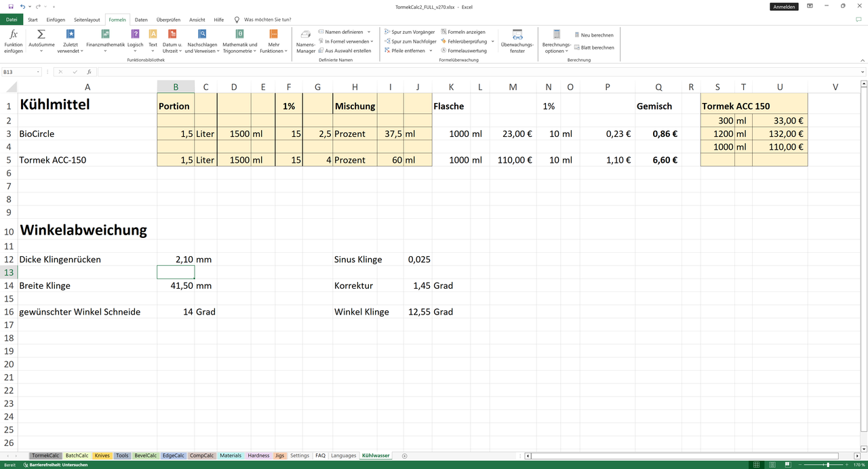Viewport: 868px width, 469px height.
Task: Click Aus Auswahl erstellen
Action: (x=344, y=51)
